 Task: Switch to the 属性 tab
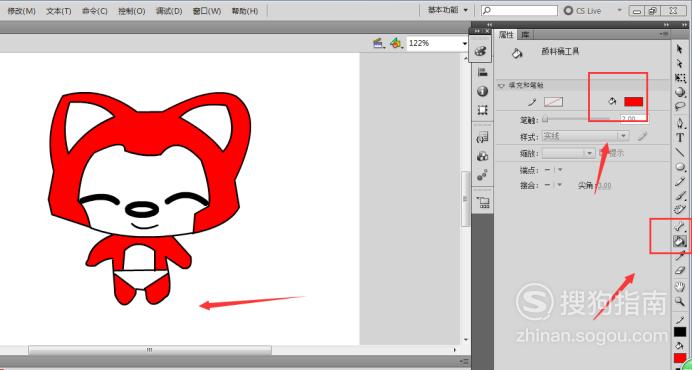click(x=506, y=35)
